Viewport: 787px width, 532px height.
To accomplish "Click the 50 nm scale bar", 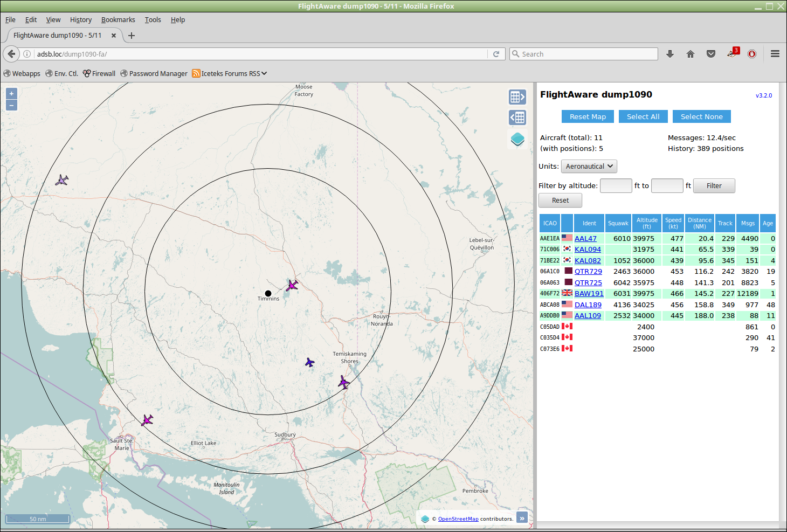I will [x=38, y=519].
